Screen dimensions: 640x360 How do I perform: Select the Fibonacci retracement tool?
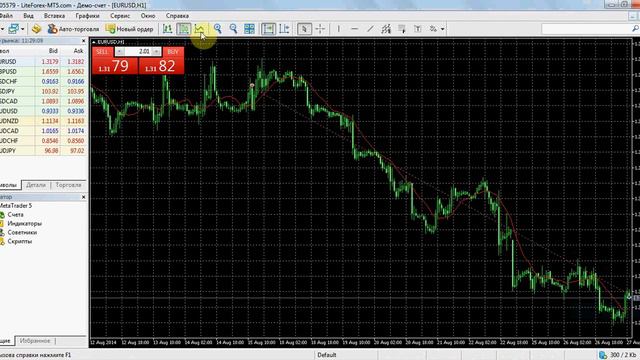pos(402,29)
